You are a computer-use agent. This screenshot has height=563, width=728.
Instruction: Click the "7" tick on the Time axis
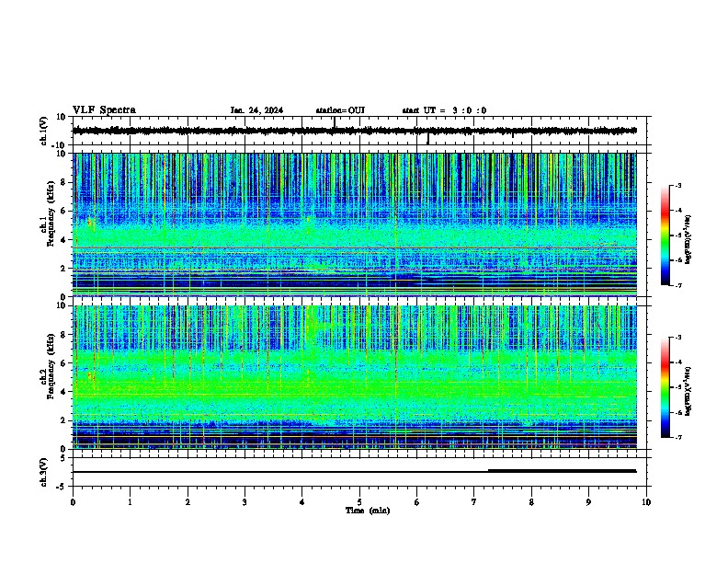tap(474, 502)
